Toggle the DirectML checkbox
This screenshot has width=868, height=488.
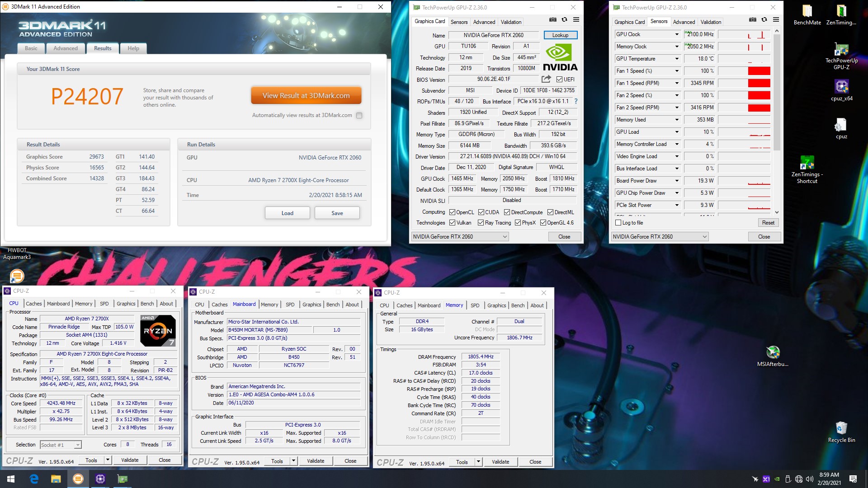point(550,212)
